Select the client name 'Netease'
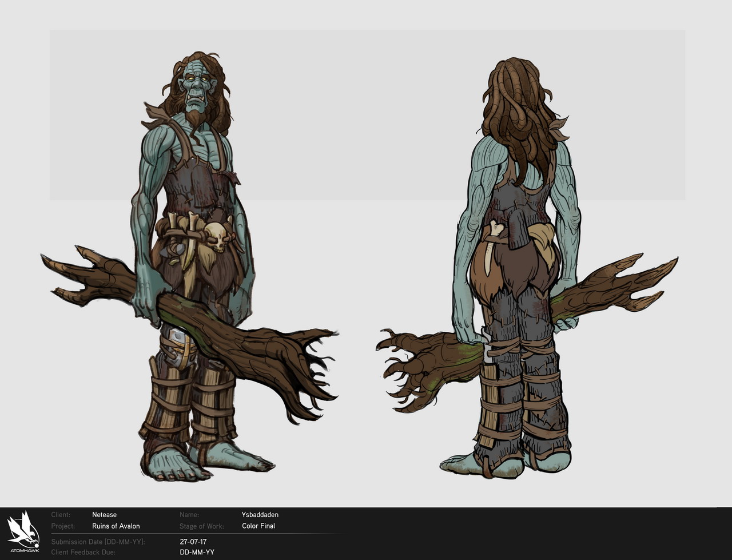This screenshot has height=560, width=732. 104,515
